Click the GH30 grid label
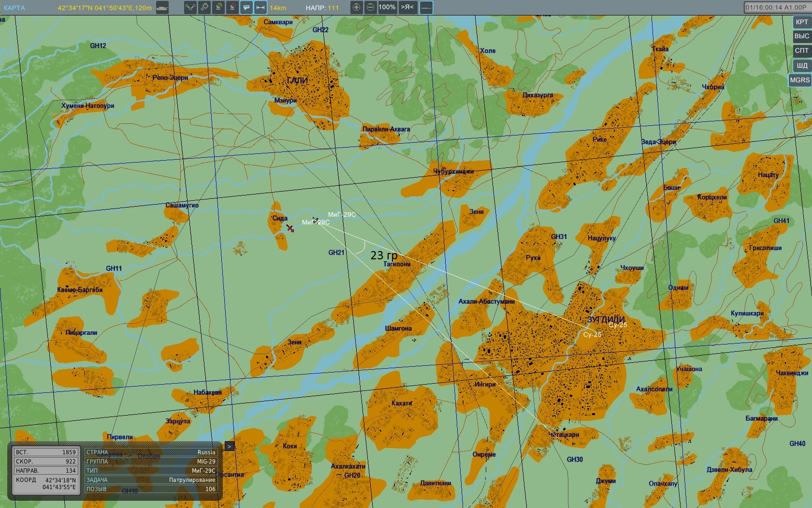 click(x=575, y=460)
